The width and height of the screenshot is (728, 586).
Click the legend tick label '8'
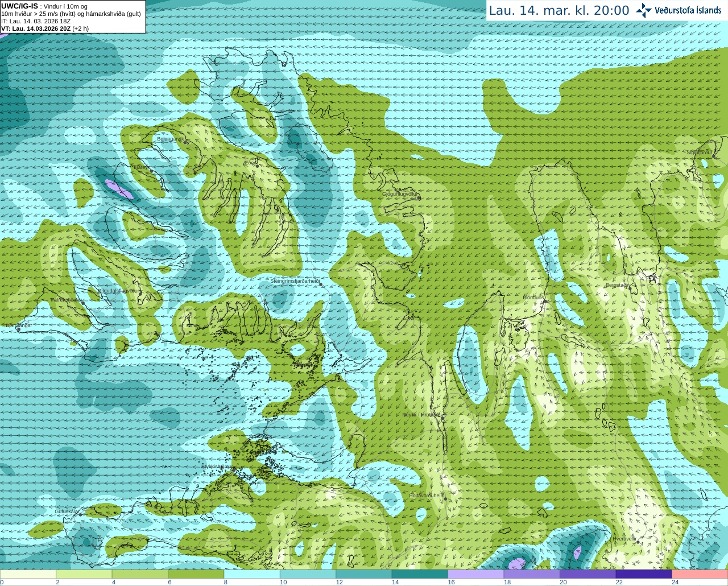tap(226, 582)
